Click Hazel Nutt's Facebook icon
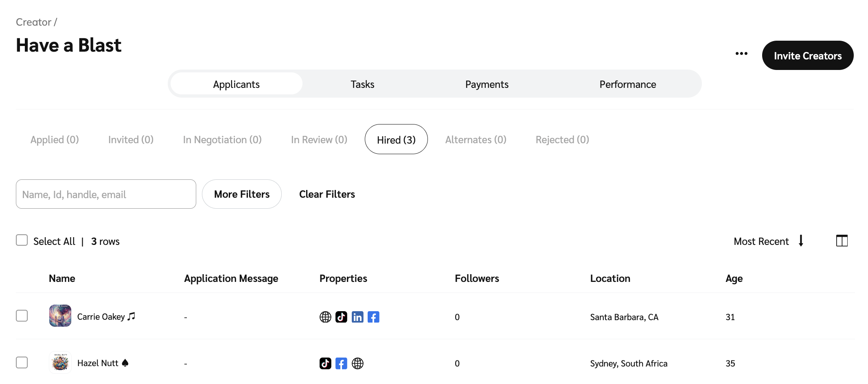Viewport: 868px width, 384px height. tap(341, 363)
